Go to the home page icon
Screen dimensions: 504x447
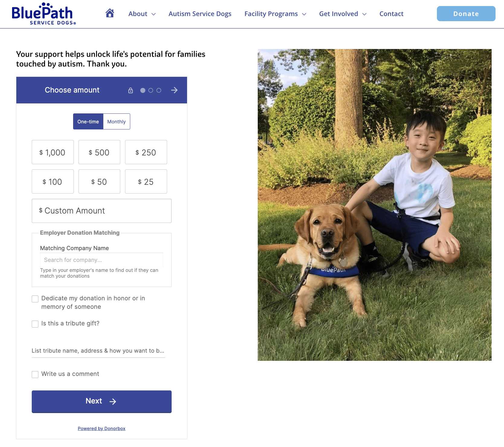point(110,13)
